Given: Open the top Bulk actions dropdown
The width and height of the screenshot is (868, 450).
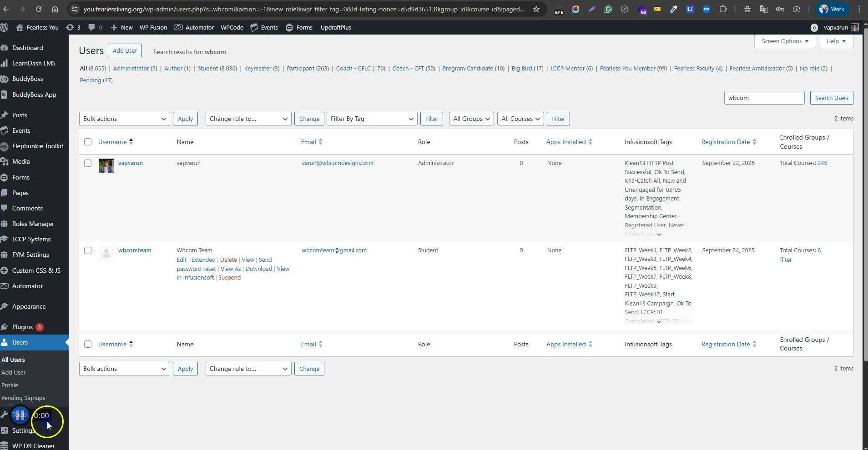Looking at the screenshot, I should pos(124,119).
